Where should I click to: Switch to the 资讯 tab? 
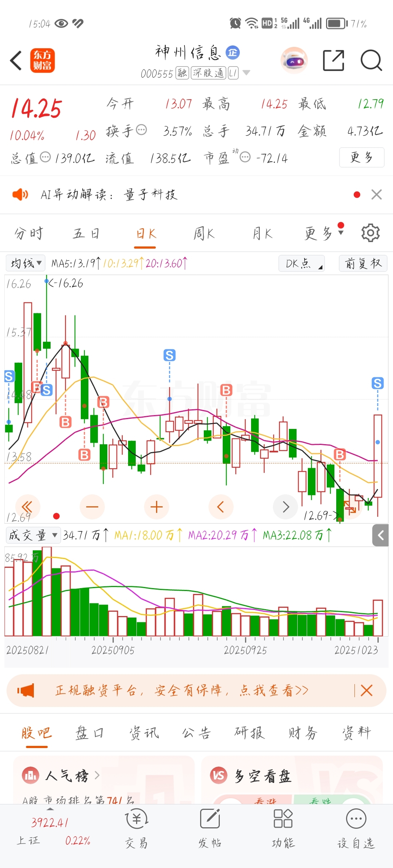144,733
